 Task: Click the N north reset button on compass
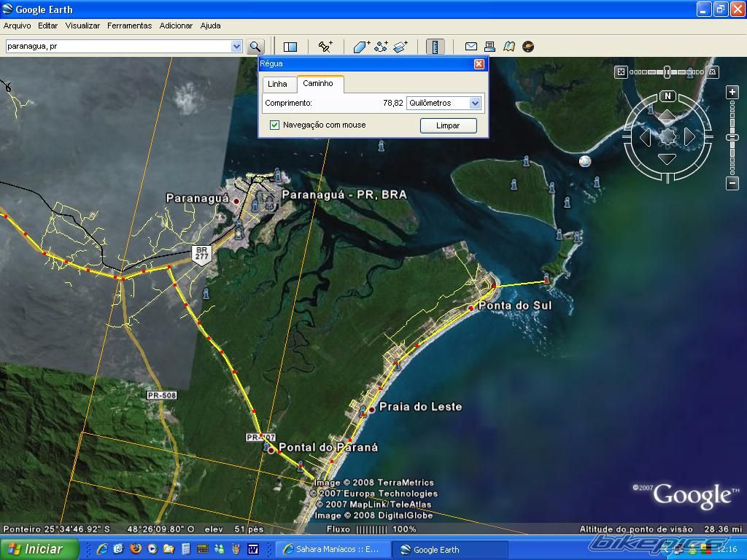click(667, 96)
